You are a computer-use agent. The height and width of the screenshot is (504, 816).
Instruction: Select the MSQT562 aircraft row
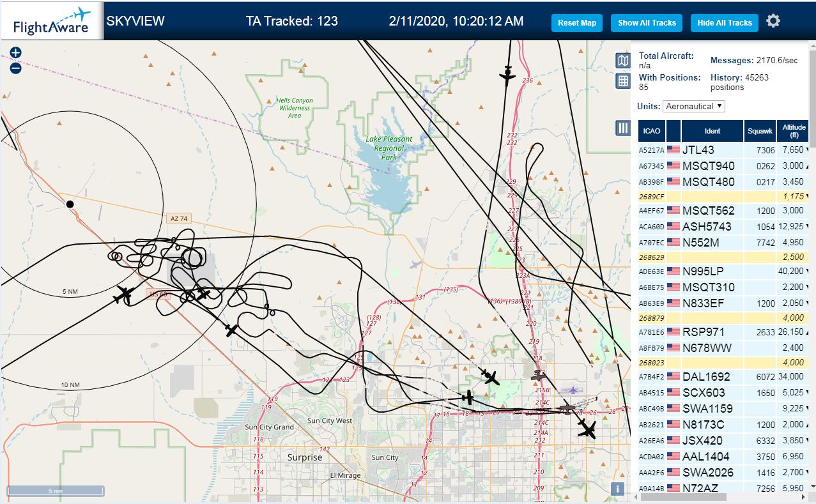click(x=723, y=210)
